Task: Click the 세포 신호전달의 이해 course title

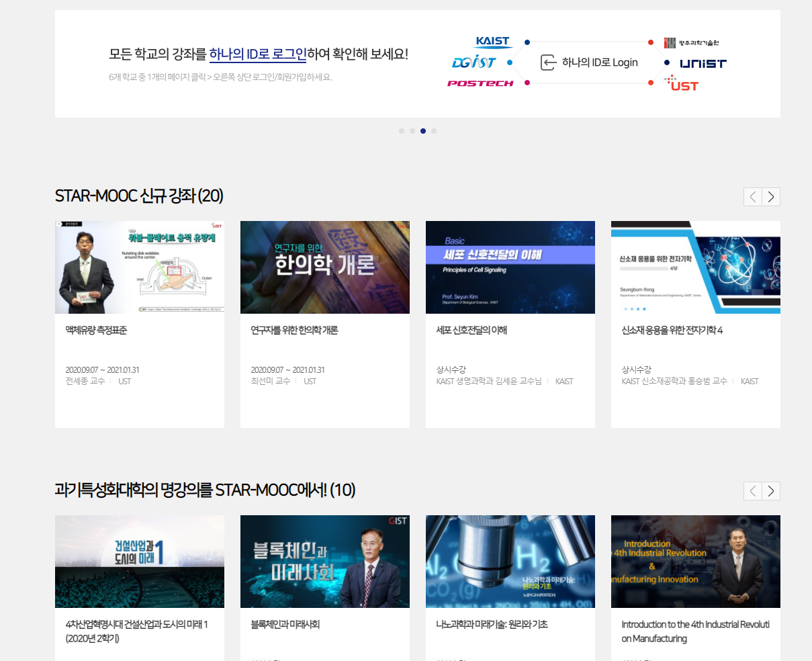Action: pos(471,330)
